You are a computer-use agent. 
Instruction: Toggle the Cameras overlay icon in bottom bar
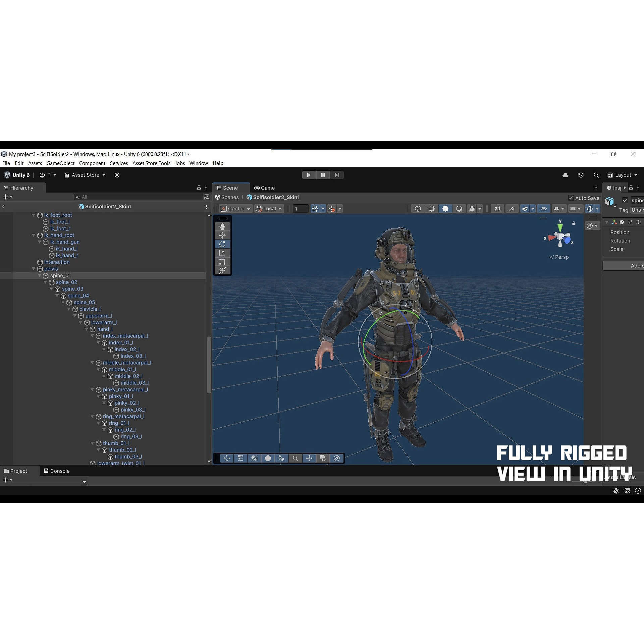[x=323, y=458]
